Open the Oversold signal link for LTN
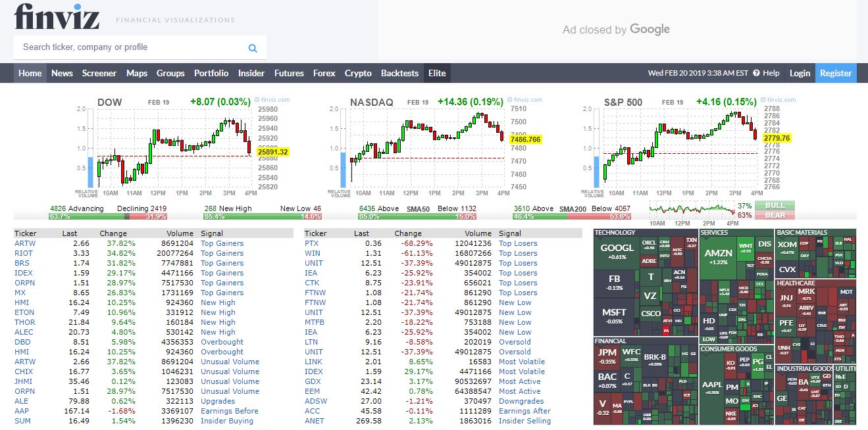Image resolution: width=868 pixels, height=430 pixels. [x=515, y=342]
